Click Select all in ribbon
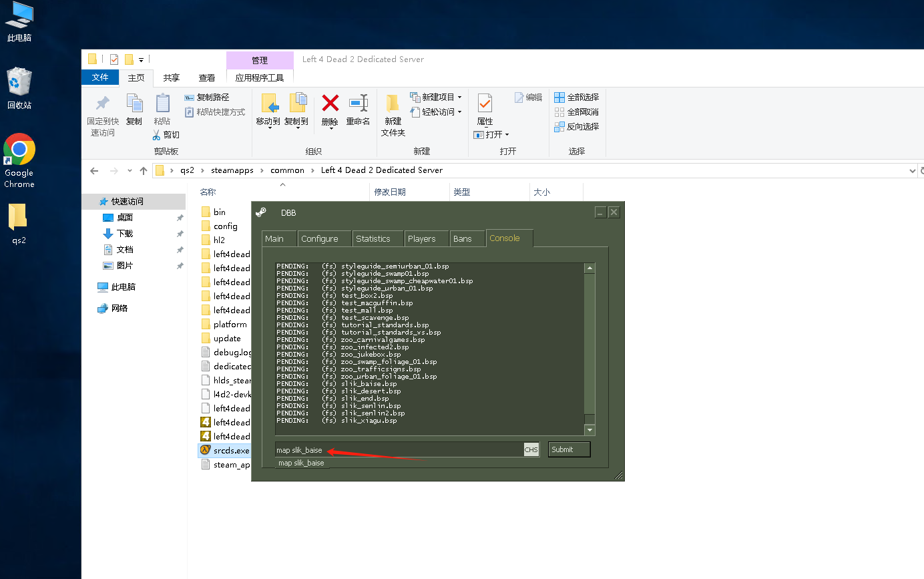 point(577,98)
